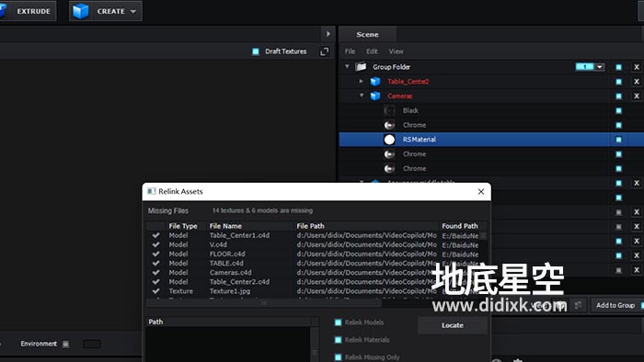Click the Locate button
Image resolution: width=644 pixels, height=362 pixels.
pyautogui.click(x=453, y=325)
